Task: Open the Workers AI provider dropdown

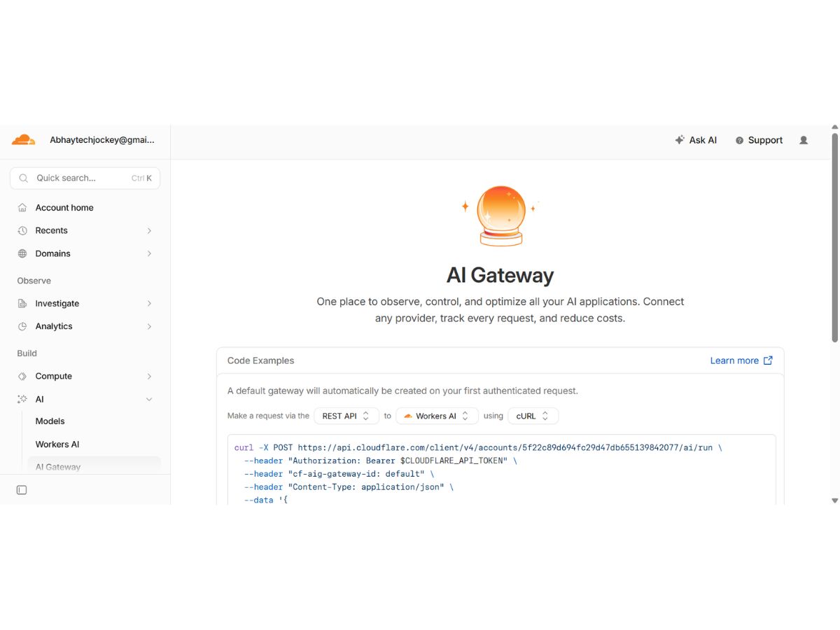Action: pos(437,416)
